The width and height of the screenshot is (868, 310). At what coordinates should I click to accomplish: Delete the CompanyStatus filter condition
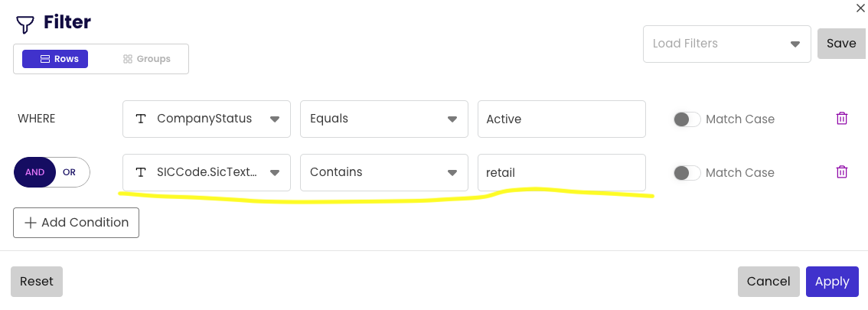click(x=841, y=119)
